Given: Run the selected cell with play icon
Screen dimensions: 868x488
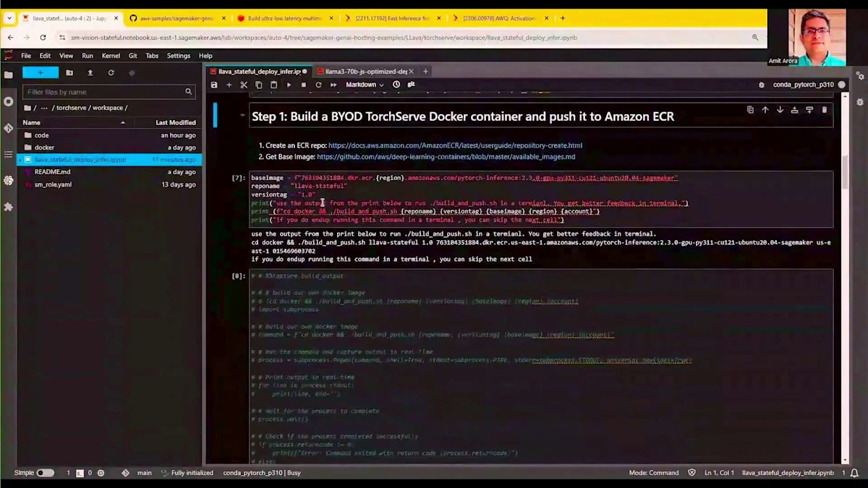Looking at the screenshot, I should coord(289,85).
